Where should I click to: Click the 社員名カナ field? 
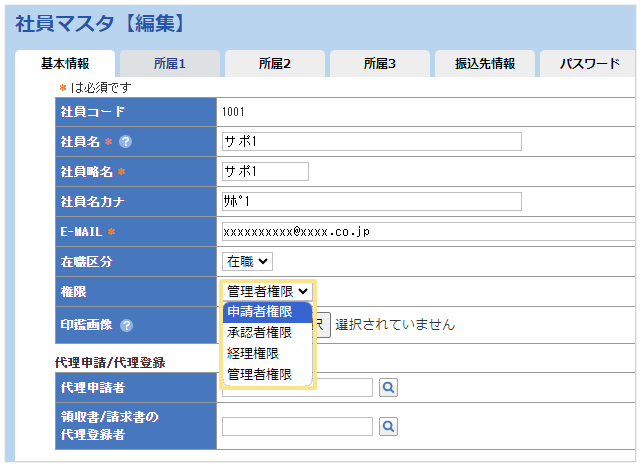click(371, 202)
